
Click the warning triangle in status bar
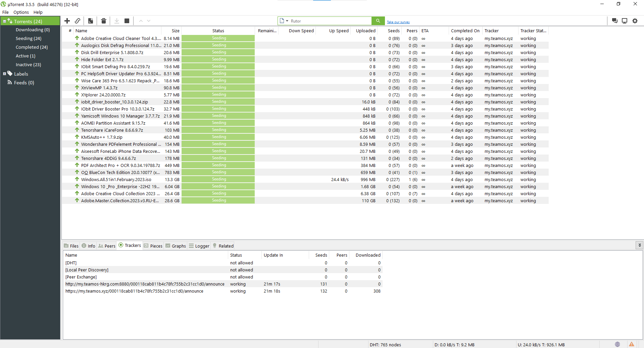coord(632,344)
